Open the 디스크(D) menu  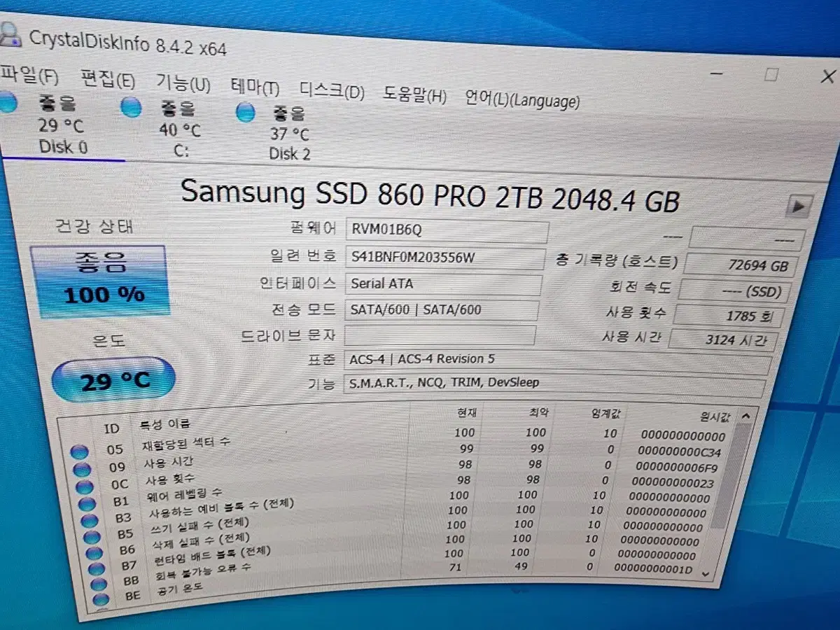point(332,91)
